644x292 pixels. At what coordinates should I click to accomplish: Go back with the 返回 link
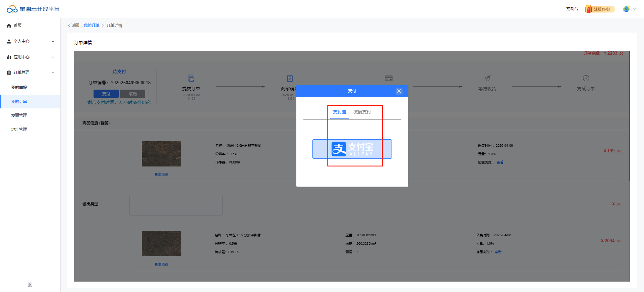pyautogui.click(x=74, y=26)
